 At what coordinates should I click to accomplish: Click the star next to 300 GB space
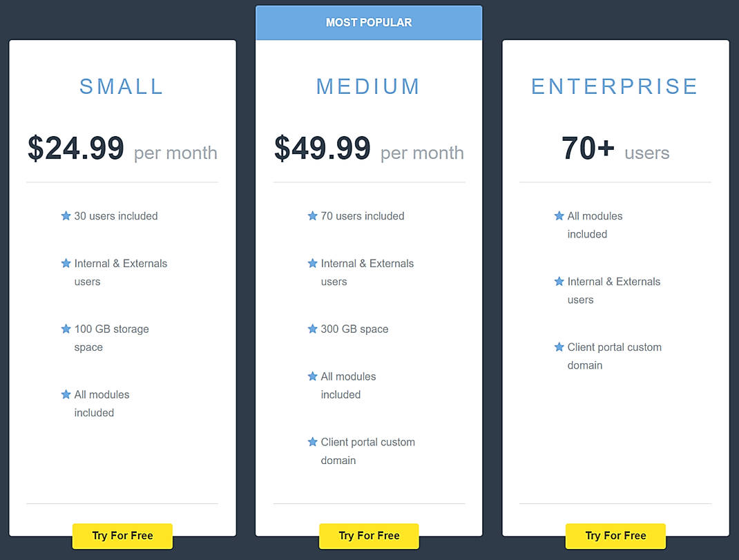pyautogui.click(x=311, y=329)
